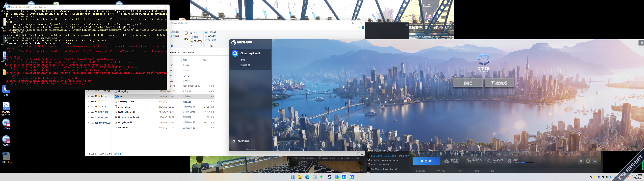Click the Edit item in the Explorer ribbon
Image resolution: width=644 pixels, height=181 pixels.
coord(194,37)
